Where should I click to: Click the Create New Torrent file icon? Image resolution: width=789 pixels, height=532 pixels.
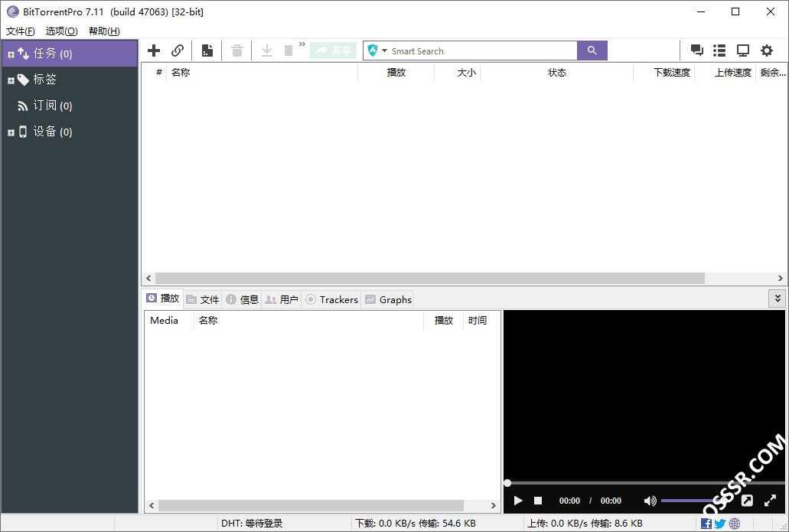pos(207,51)
